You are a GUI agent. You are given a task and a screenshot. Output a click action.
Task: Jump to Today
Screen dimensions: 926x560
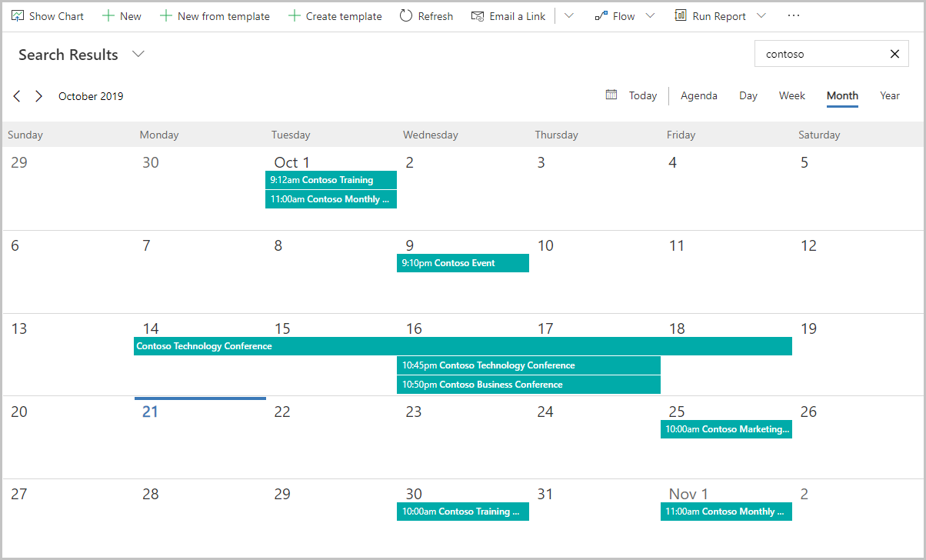pyautogui.click(x=643, y=95)
